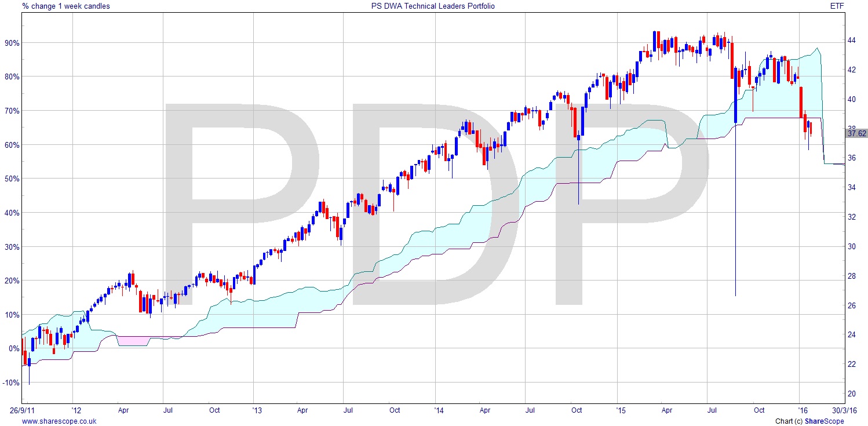This screenshot has width=868, height=426.
Task: Click the 90% label on left axis
Action: [x=12, y=43]
